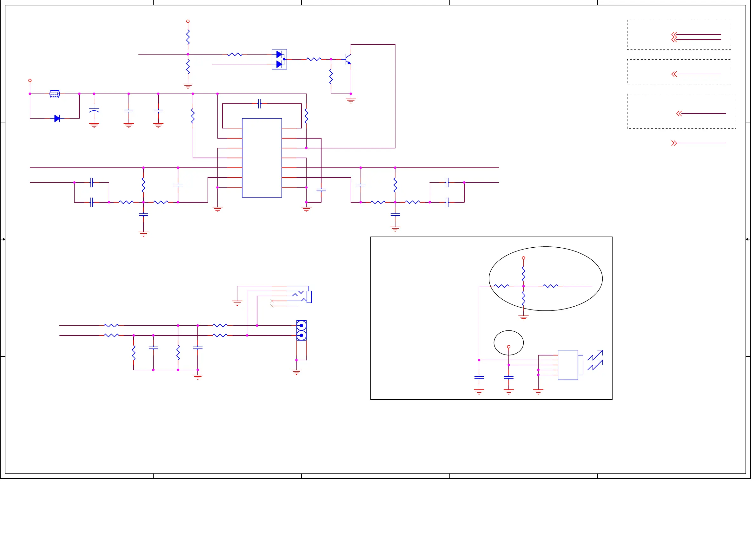Screen dimensions: 756x534
Task: Click the left border row marker arrow
Action: [x=3, y=239]
